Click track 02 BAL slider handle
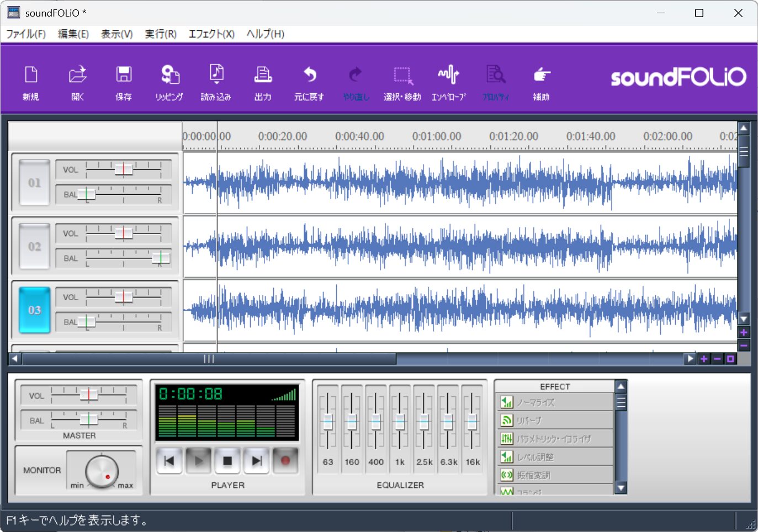The height and width of the screenshot is (532, 758). pos(161,258)
